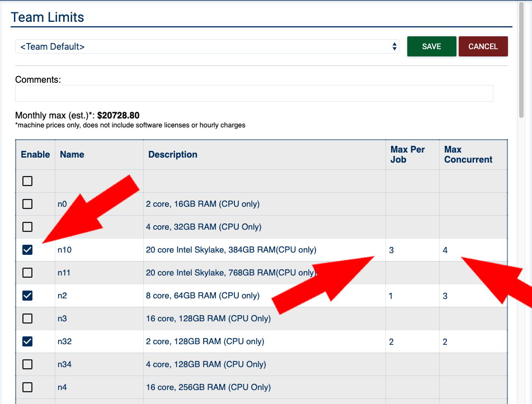
Task: Focus the Comments input field
Action: click(x=254, y=93)
